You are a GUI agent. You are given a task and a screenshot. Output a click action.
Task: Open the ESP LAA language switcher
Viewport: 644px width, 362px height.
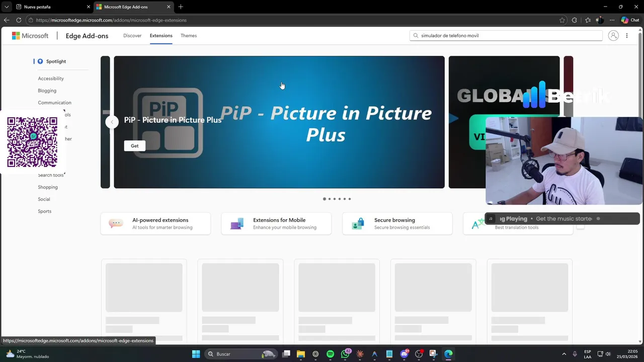click(588, 354)
